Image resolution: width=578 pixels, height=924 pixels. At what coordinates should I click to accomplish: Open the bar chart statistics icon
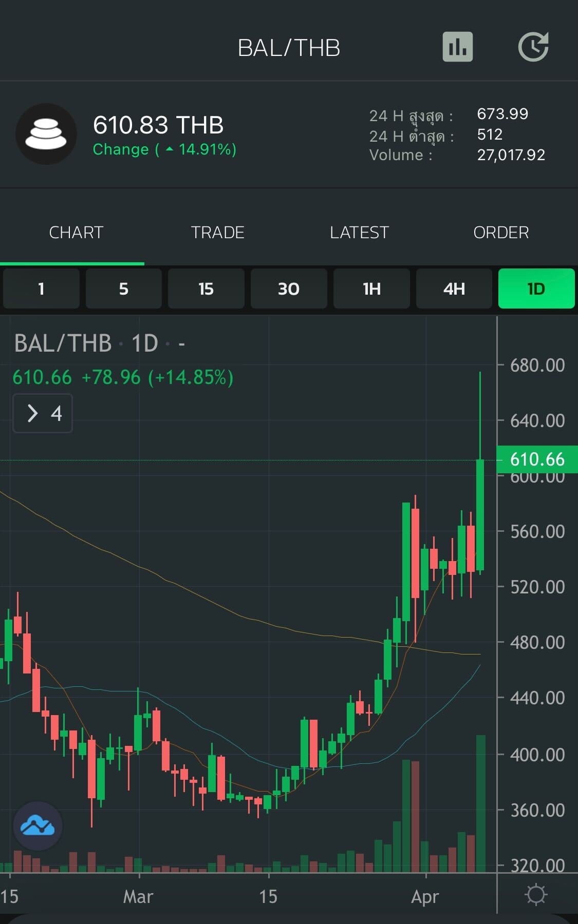[x=457, y=47]
